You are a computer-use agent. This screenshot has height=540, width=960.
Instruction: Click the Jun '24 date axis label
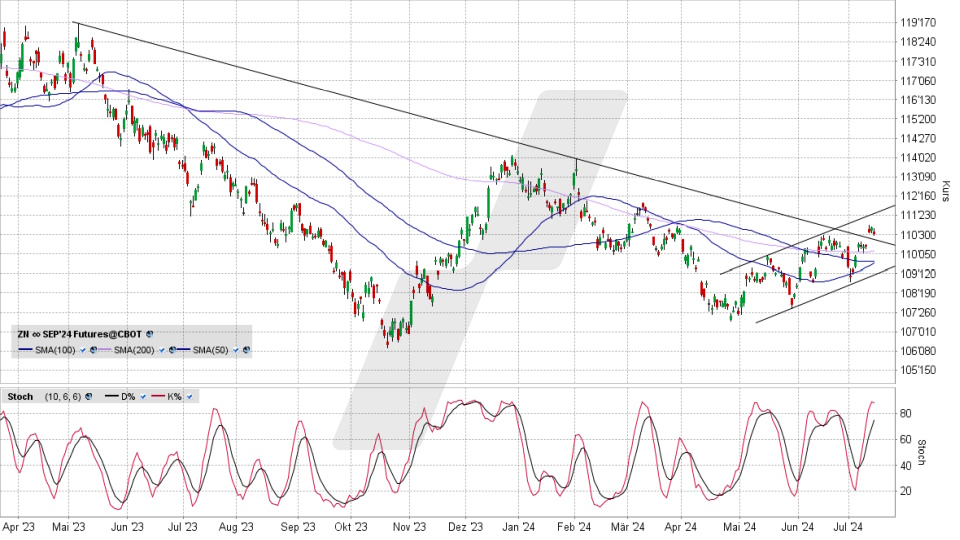pyautogui.click(x=798, y=527)
